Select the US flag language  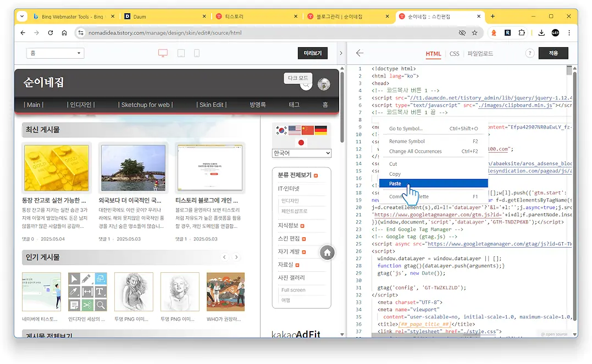295,131
